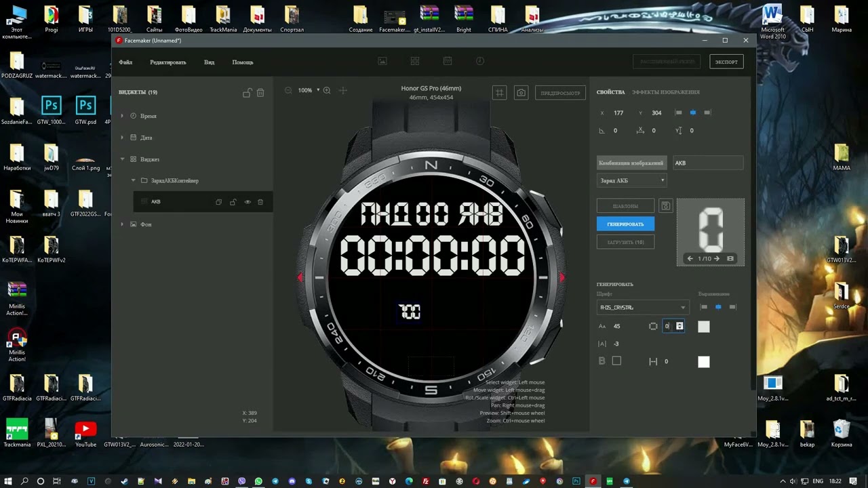
Task: Click ENG language indicator in tray
Action: pos(818,481)
